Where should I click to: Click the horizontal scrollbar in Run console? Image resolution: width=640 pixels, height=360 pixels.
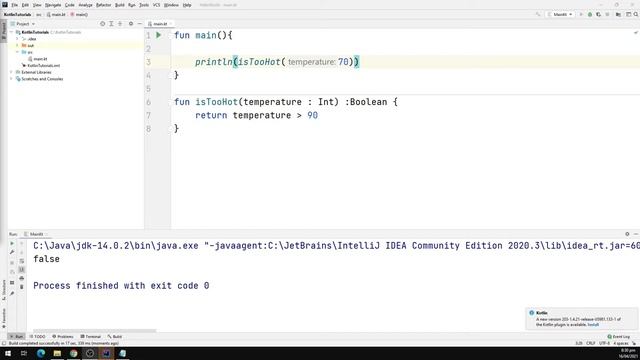[95, 331]
